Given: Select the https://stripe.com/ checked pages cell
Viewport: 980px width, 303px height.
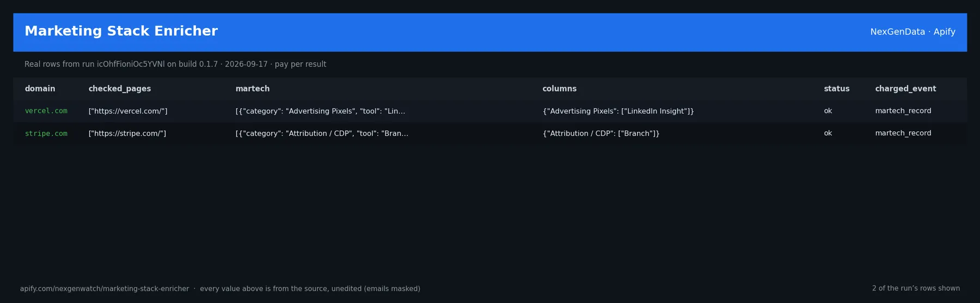Looking at the screenshot, I should coord(127,134).
